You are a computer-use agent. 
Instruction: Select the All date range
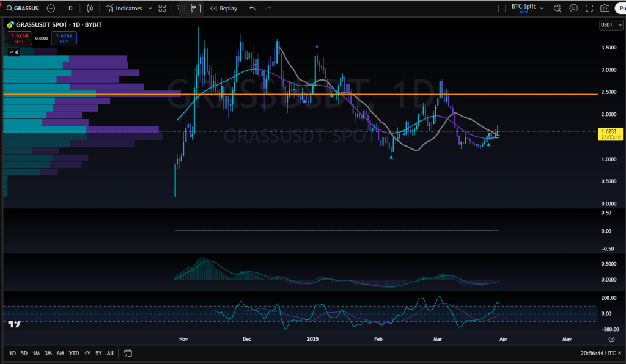[x=110, y=353]
